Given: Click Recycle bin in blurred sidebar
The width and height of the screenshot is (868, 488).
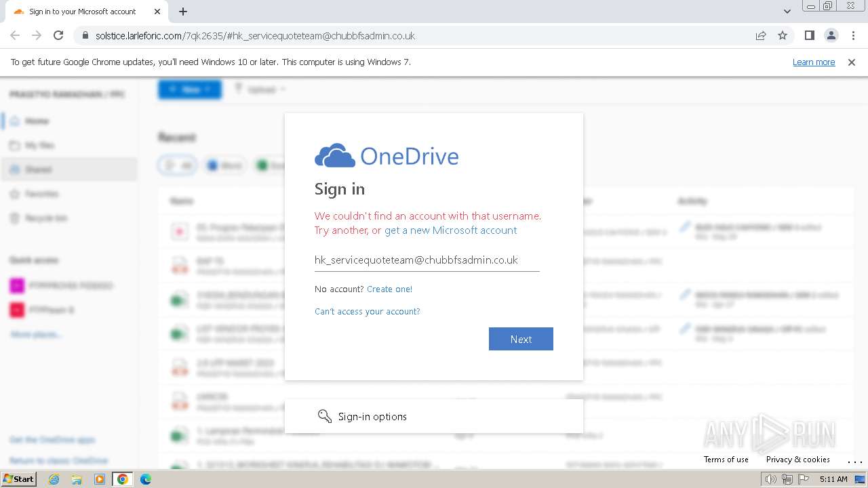Looking at the screenshot, I should coord(68,218).
